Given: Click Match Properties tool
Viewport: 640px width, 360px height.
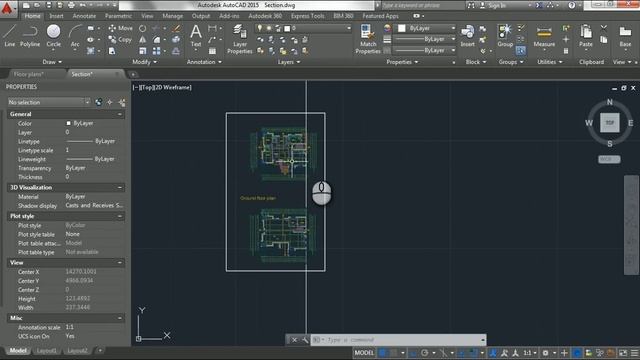Looking at the screenshot, I should pos(368,39).
